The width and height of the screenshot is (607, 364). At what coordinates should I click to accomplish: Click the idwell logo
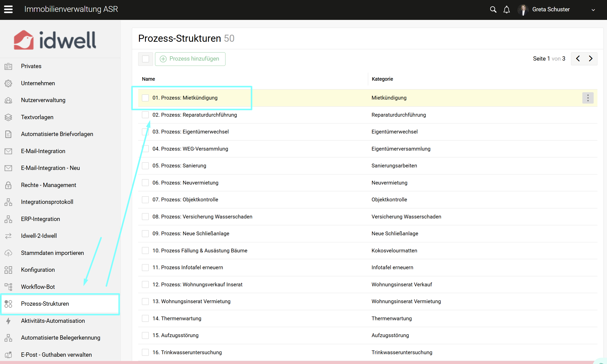tap(55, 40)
